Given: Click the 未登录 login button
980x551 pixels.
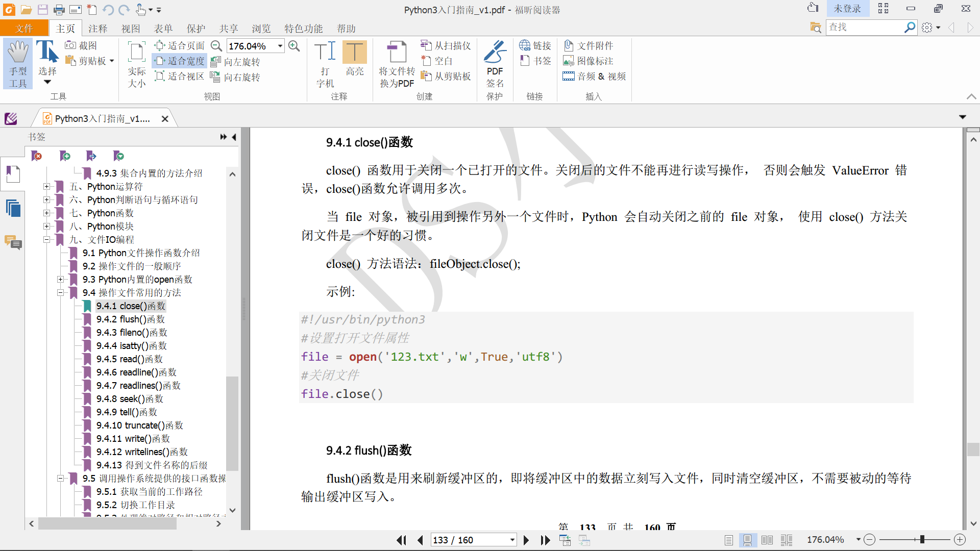Looking at the screenshot, I should [x=847, y=9].
